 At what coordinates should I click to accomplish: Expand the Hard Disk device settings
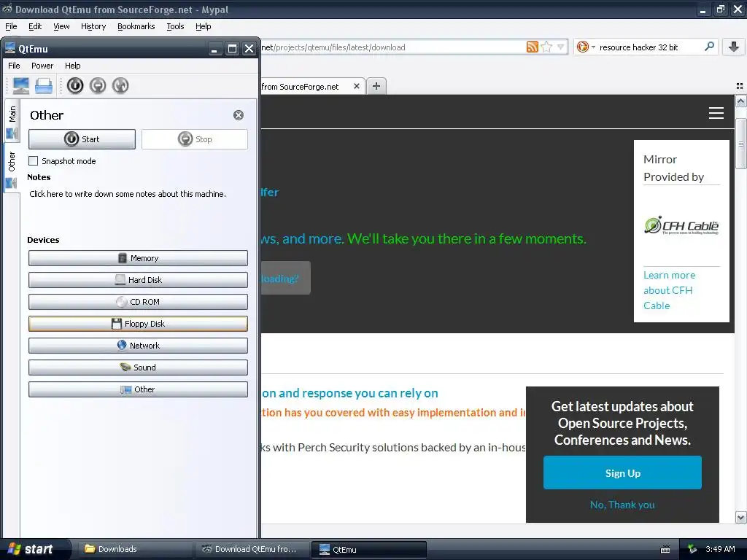138,280
